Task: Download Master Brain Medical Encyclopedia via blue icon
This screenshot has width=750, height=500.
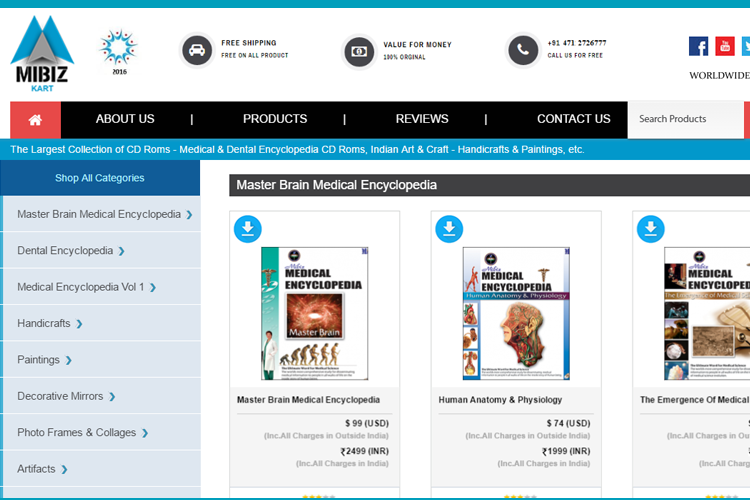Action: tap(248, 229)
